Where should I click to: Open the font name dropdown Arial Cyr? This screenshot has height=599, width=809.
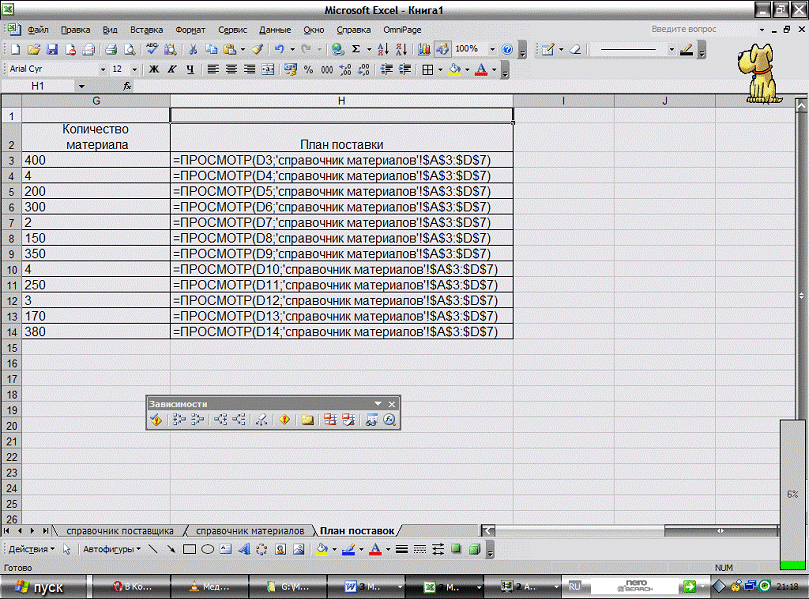tap(103, 69)
